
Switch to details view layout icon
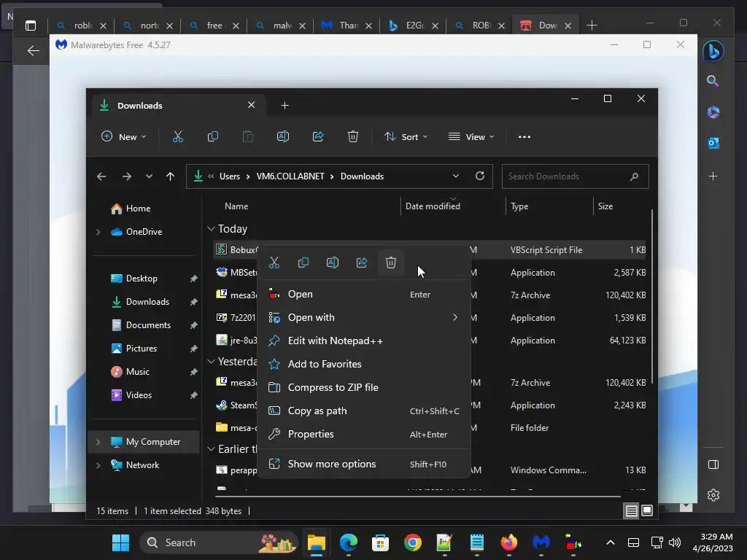tap(632, 511)
